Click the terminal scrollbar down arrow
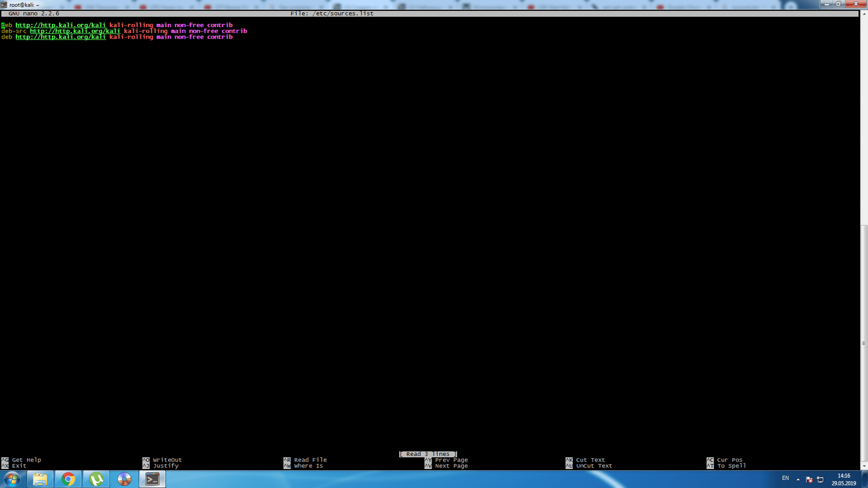868x488 pixels. tap(864, 466)
